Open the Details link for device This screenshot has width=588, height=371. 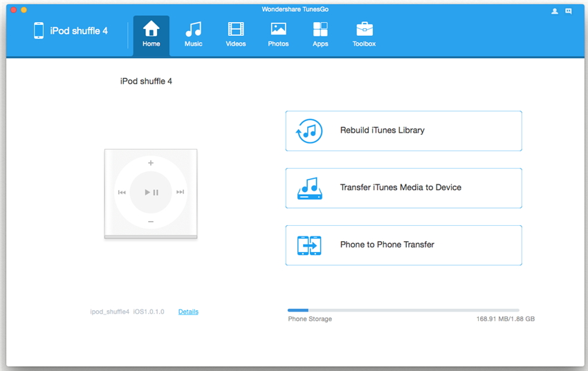(188, 312)
